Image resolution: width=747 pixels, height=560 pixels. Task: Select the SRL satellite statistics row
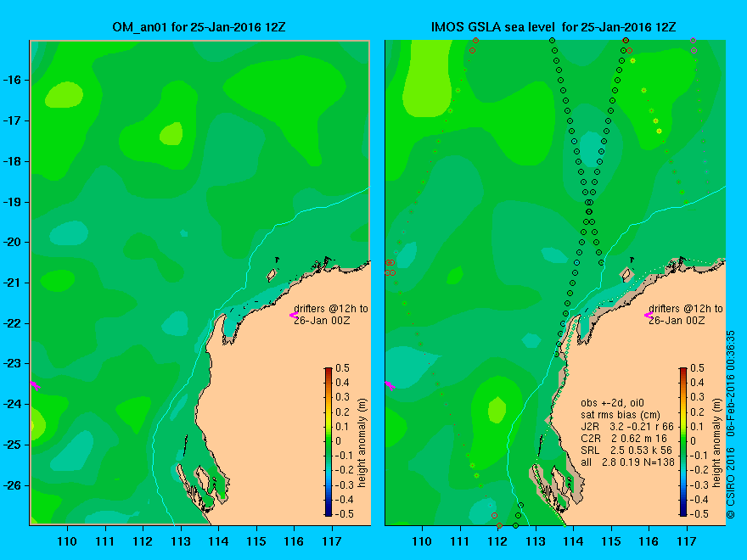click(626, 451)
